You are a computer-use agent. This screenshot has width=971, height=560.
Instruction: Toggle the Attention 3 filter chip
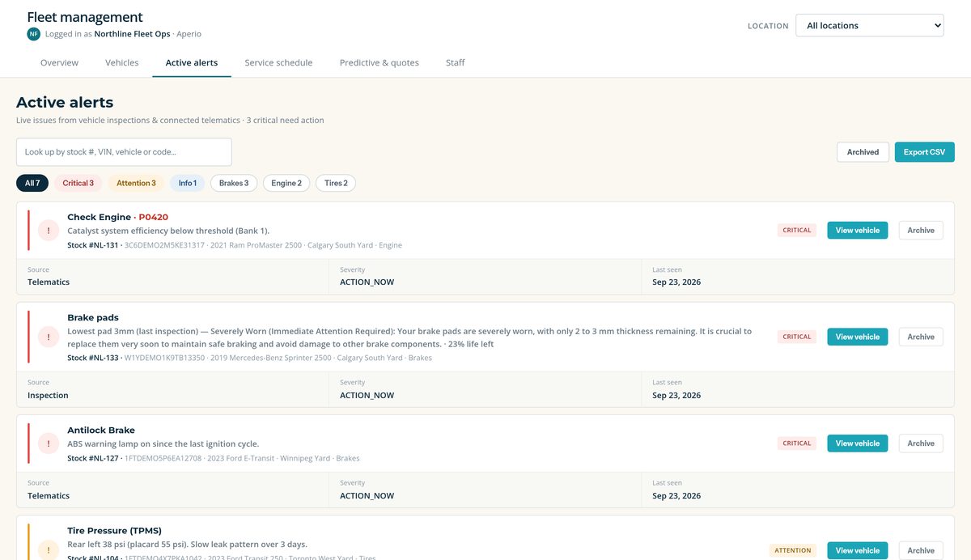136,183
